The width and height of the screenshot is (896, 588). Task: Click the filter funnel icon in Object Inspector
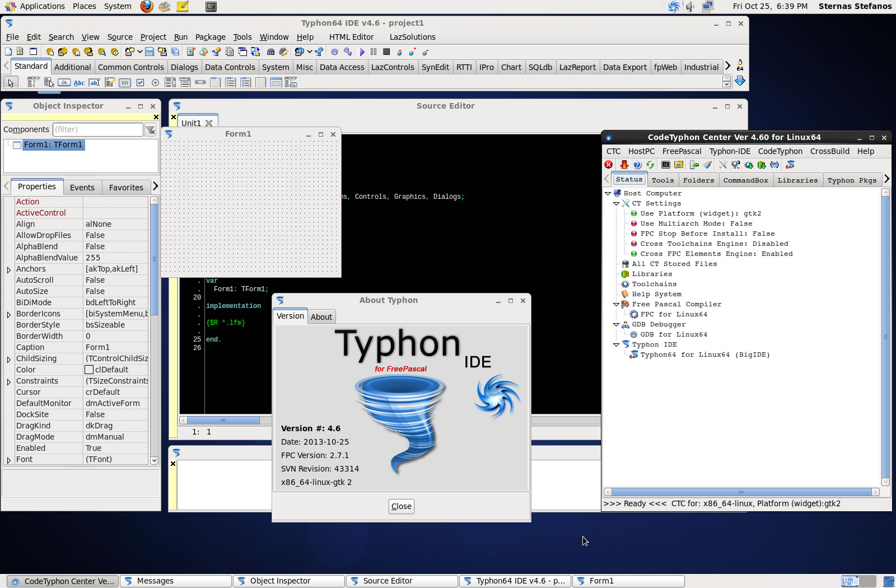(151, 130)
